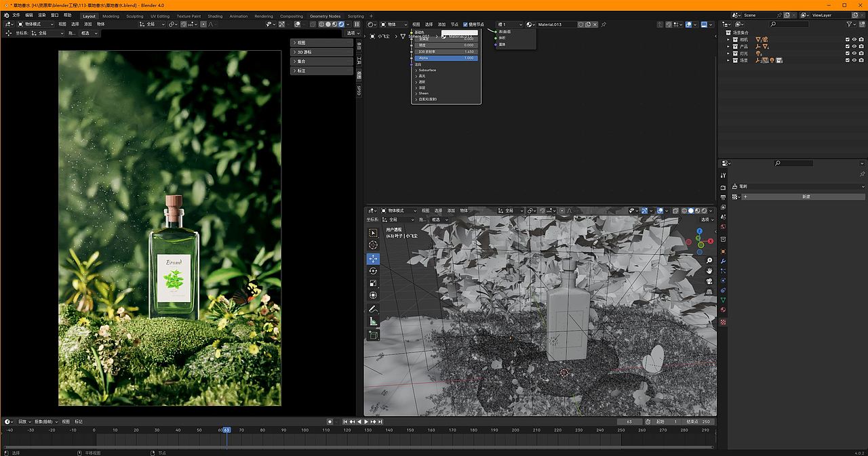Open the 回放 menu in the timeline

24,421
